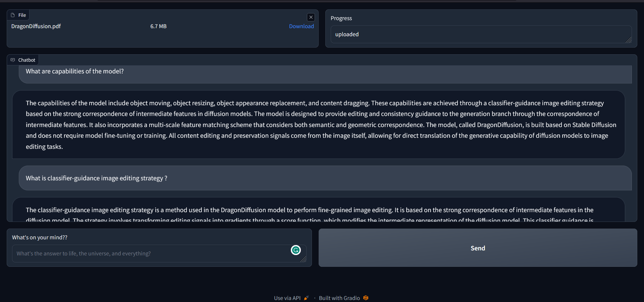Open the Use via API link
Screen dimensions: 644x302
[287, 298]
